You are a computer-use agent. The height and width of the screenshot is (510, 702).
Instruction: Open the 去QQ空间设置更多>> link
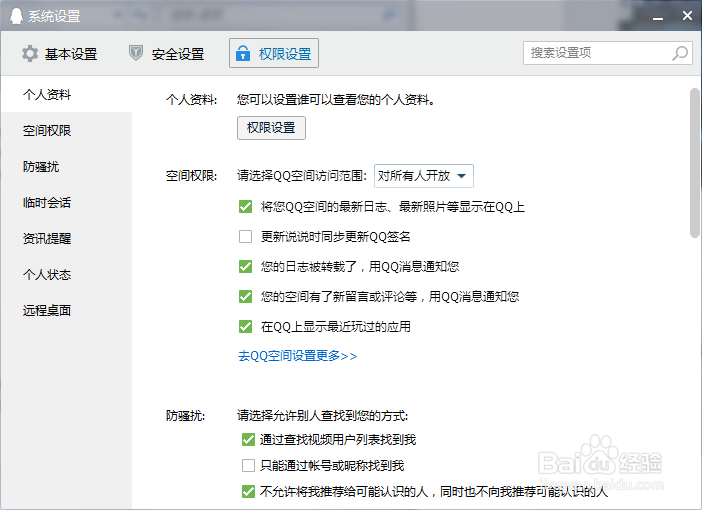[x=297, y=356]
